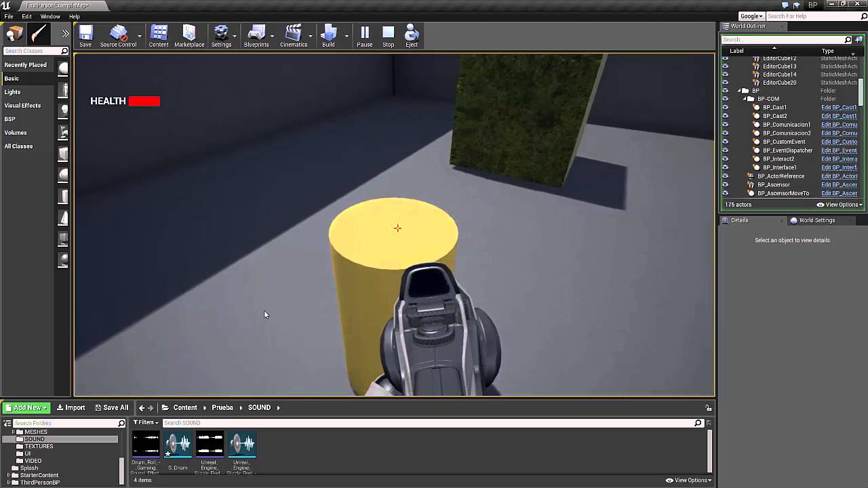The image size is (868, 488).
Task: Launch the Marketplace from the toolbar
Action: [x=189, y=36]
